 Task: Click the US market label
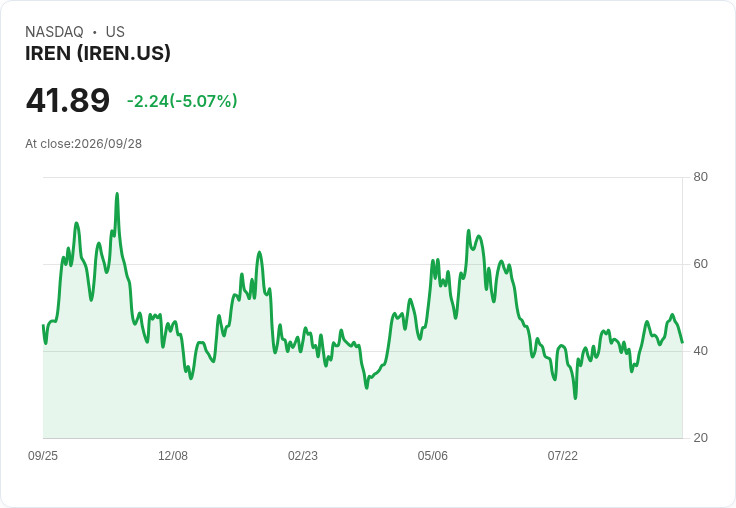(x=115, y=32)
